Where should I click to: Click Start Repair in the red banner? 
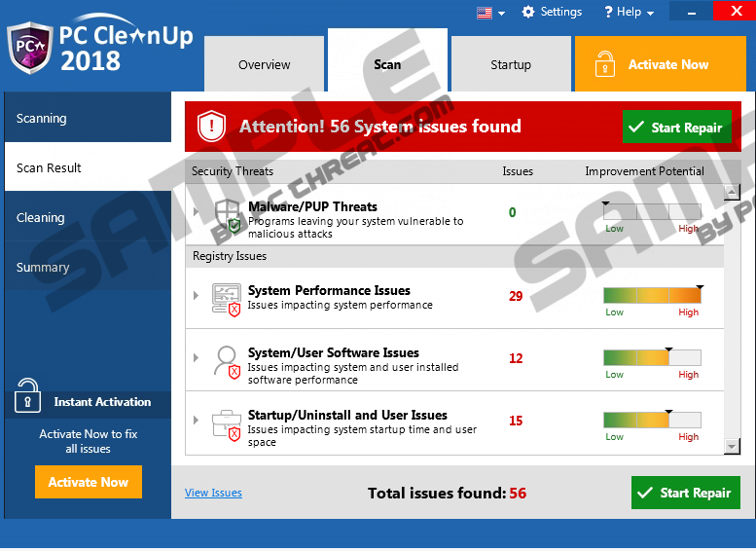[x=676, y=127]
